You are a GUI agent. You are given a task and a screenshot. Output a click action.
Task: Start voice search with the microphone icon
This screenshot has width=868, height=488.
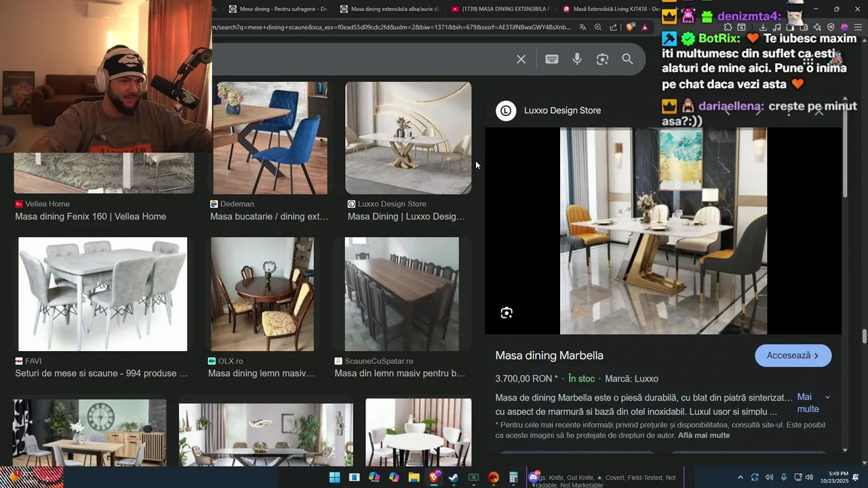(577, 60)
